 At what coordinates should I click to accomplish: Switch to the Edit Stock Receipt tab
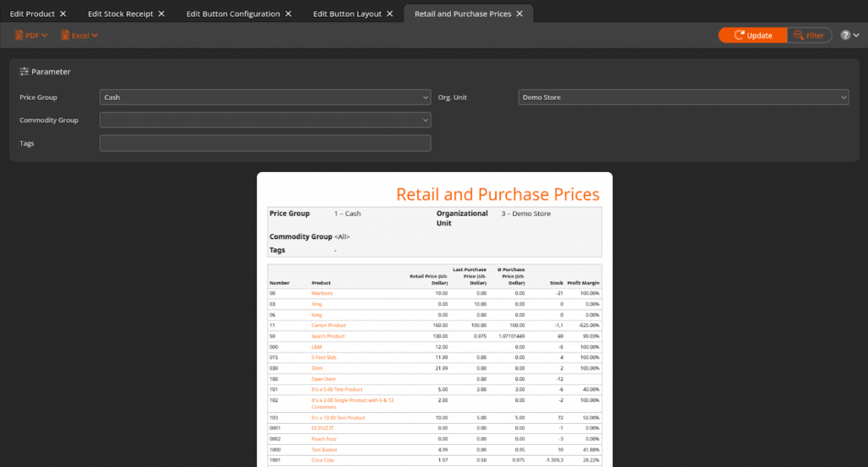120,14
